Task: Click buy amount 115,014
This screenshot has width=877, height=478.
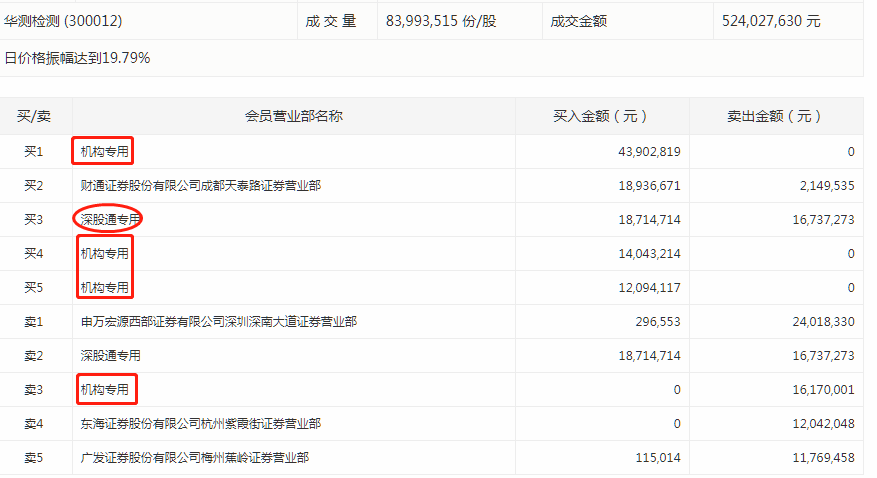Action: point(658,458)
